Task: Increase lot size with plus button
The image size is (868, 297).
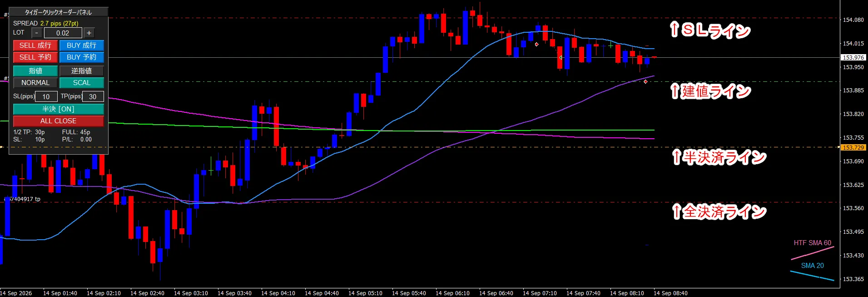Action: 89,33
